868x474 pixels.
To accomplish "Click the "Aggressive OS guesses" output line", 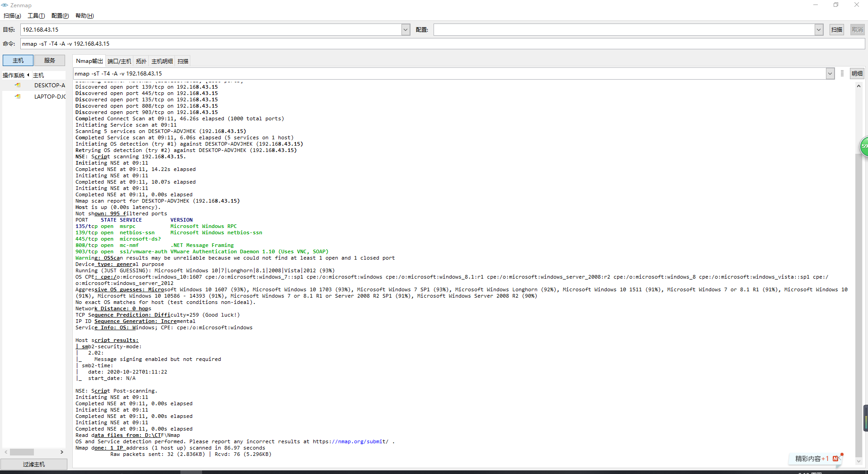I will (x=462, y=293).
